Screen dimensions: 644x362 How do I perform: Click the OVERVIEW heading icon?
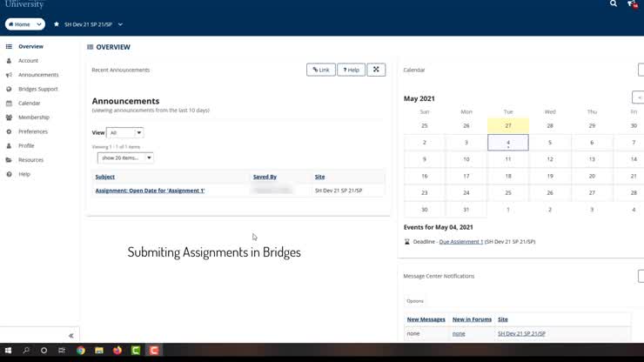click(90, 47)
